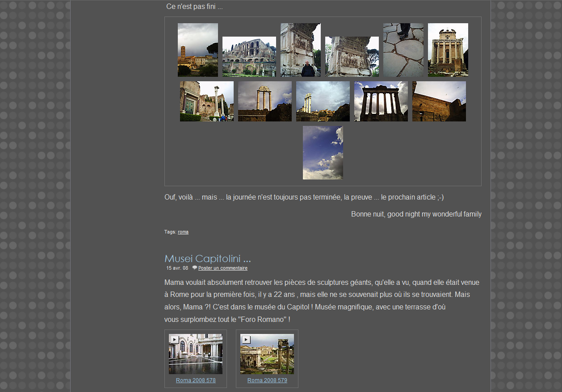This screenshot has height=392, width=562.
Task: Open the red brick bell tower photo
Action: pos(198,50)
